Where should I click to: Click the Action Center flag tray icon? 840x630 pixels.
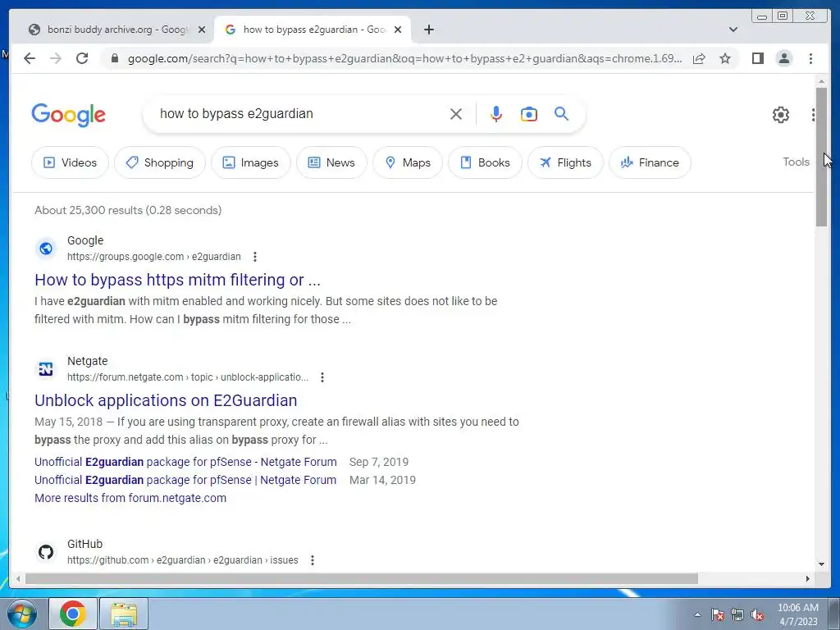click(718, 615)
